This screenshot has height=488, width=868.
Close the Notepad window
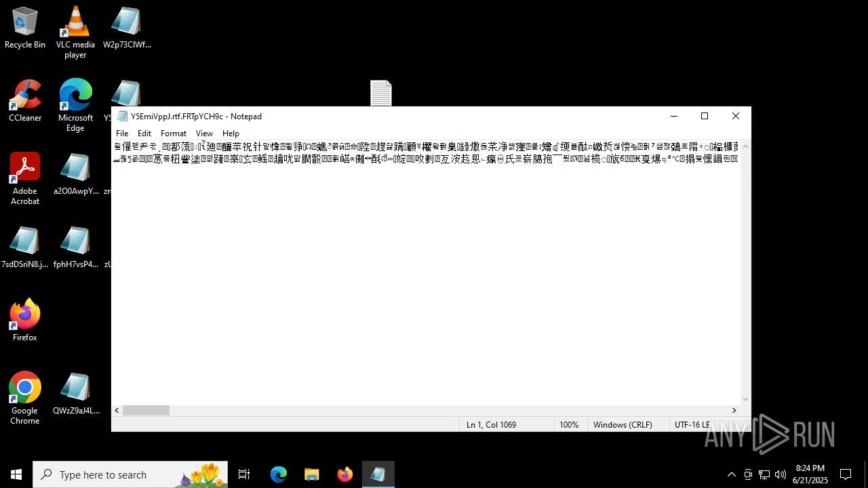pyautogui.click(x=736, y=117)
